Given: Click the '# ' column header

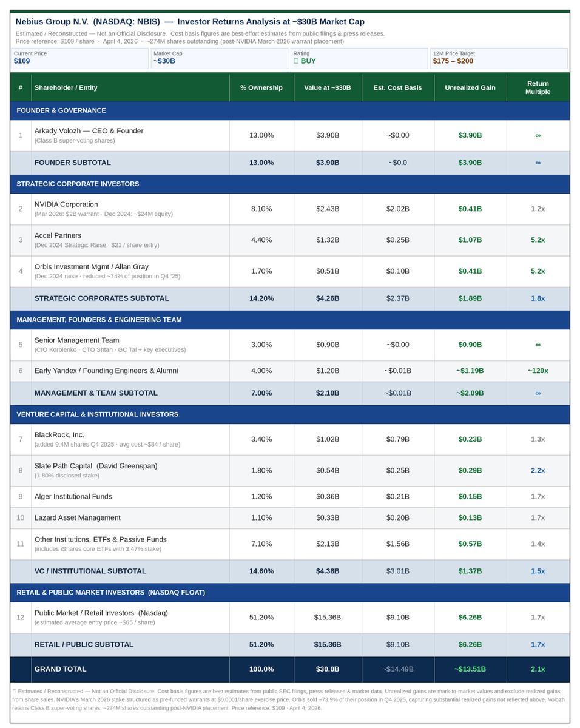Looking at the screenshot, I should click(x=21, y=87).
